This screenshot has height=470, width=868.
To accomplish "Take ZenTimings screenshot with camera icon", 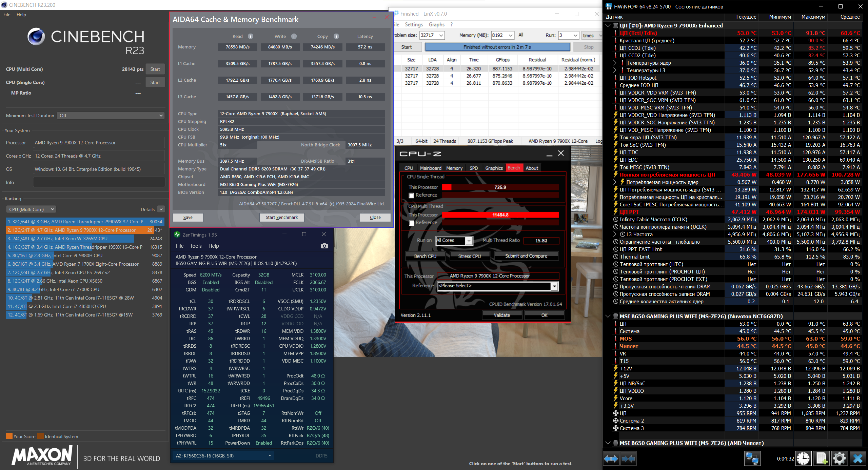I will pos(324,246).
